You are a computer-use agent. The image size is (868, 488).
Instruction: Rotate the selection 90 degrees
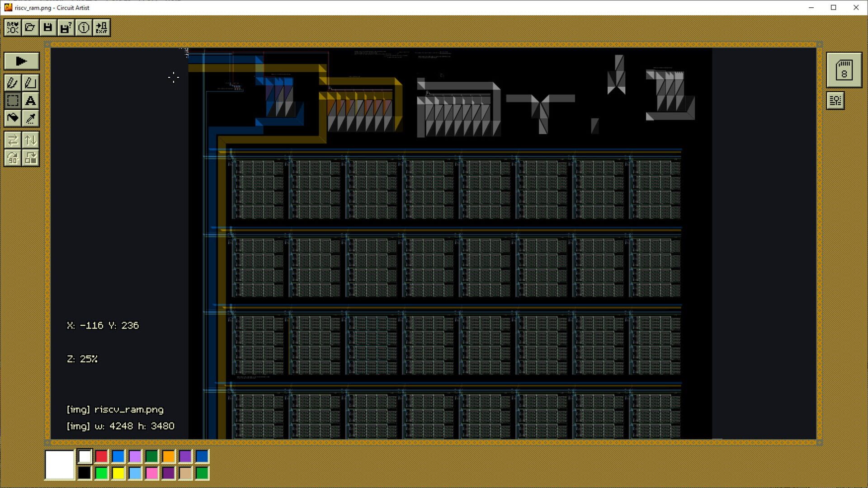[x=12, y=158]
